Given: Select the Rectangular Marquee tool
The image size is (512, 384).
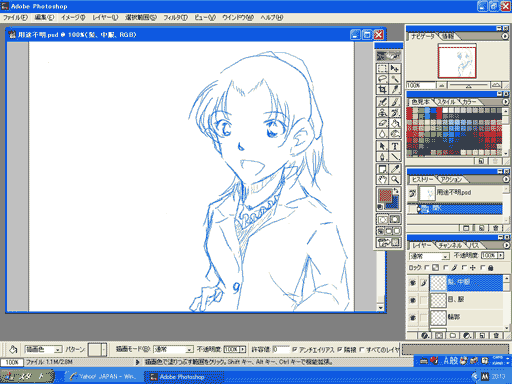Looking at the screenshot, I should coord(382,68).
